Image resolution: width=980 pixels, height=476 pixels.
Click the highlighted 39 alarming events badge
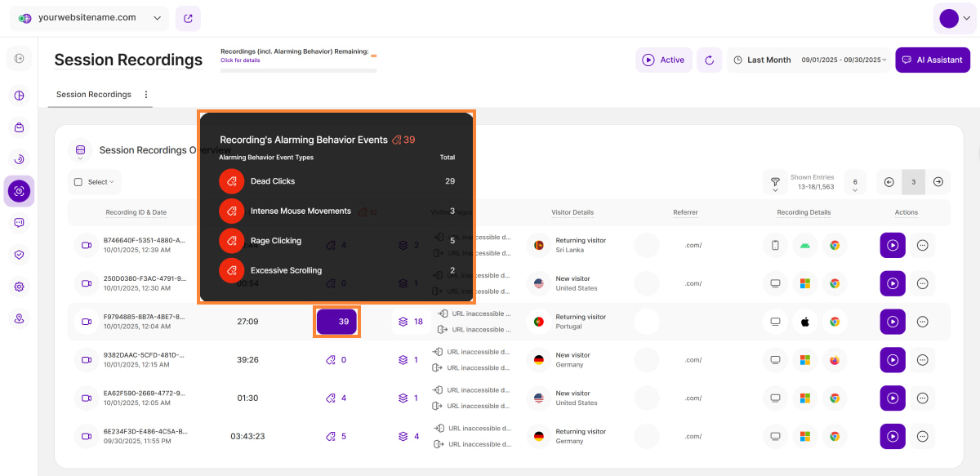pos(337,322)
